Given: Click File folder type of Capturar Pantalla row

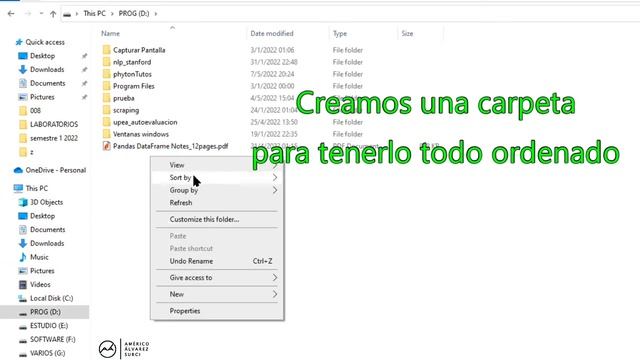Looking at the screenshot, I should pyautogui.click(x=348, y=50).
